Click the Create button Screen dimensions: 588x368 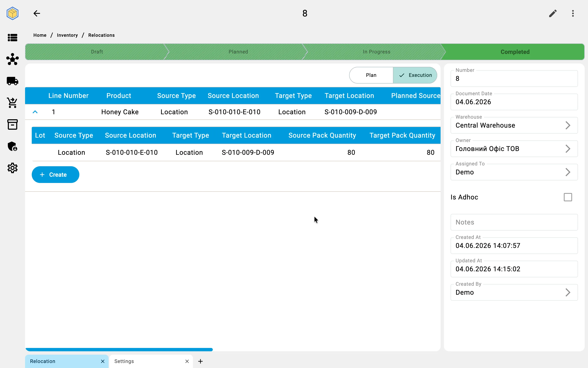[56, 175]
